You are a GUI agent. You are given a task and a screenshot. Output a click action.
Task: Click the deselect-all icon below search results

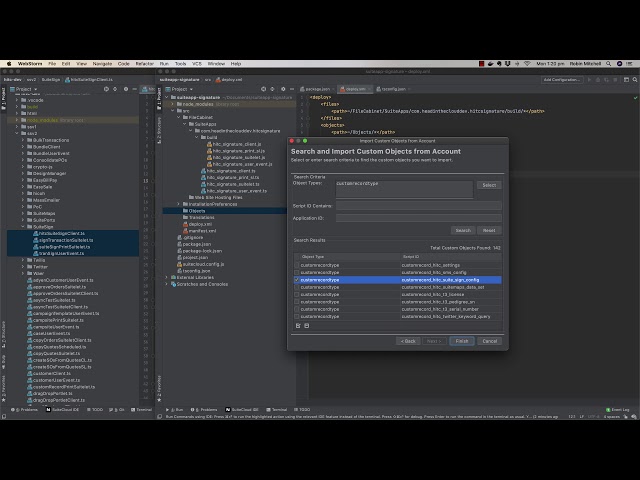point(307,326)
